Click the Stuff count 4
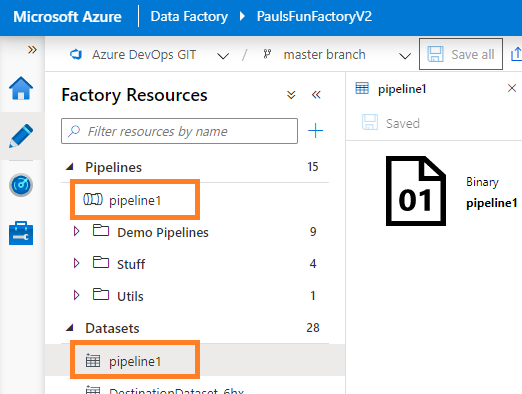The image size is (522, 394). (x=313, y=264)
